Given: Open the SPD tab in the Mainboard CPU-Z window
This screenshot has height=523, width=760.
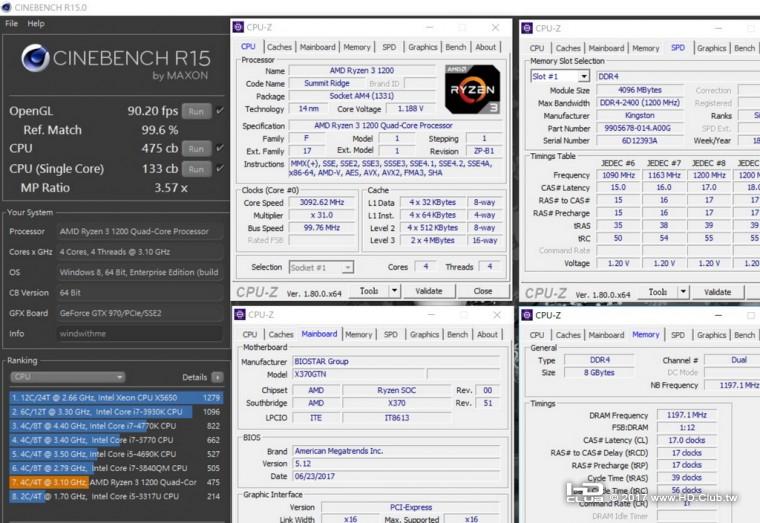Looking at the screenshot, I should click(391, 334).
